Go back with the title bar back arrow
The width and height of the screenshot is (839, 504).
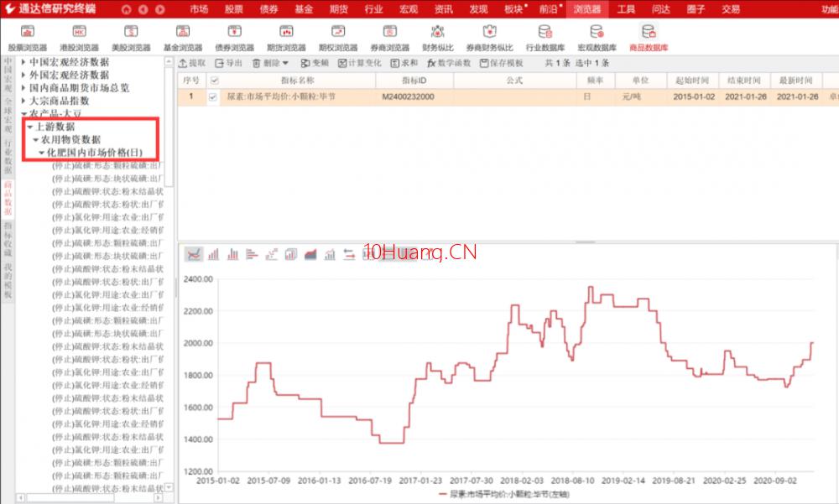point(143,9)
